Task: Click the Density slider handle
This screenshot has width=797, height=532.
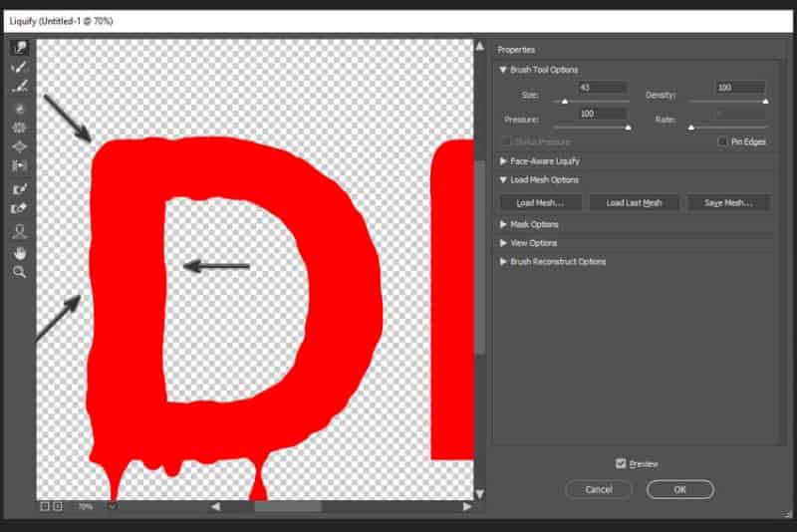Action: (x=765, y=102)
